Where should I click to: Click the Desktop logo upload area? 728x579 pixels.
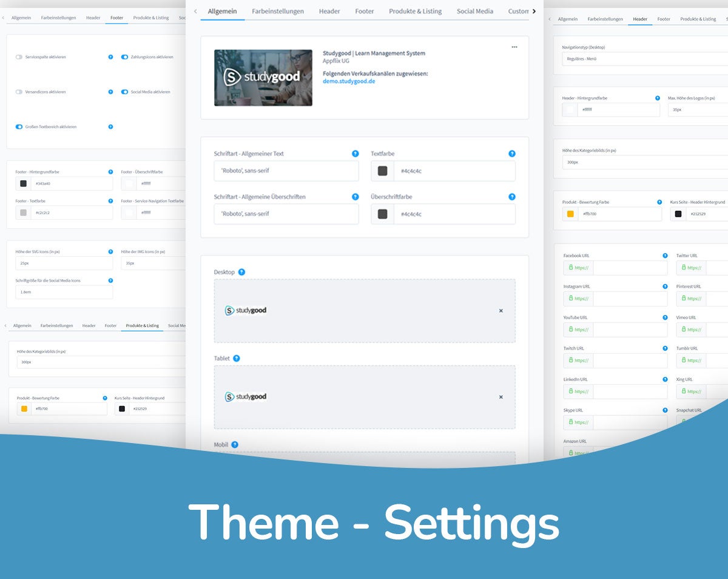365,311
